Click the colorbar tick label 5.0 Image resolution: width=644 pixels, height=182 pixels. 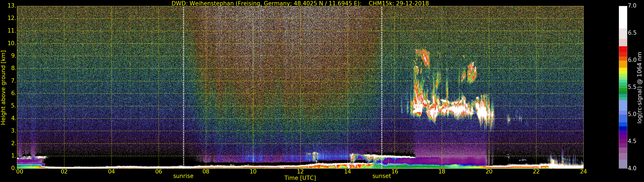(x=632, y=114)
